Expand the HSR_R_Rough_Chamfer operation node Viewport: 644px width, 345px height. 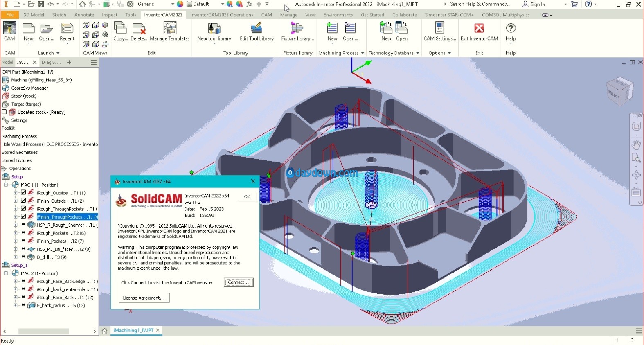pyautogui.click(x=16, y=225)
